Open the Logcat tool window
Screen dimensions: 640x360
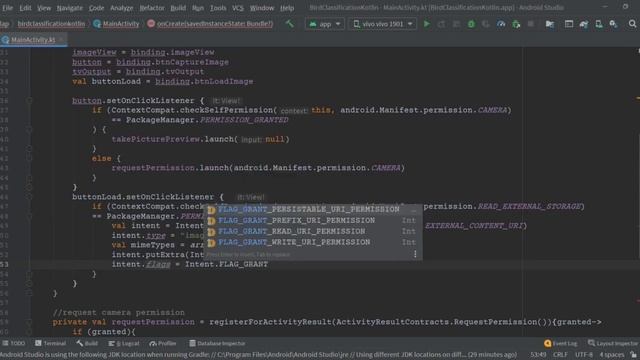coord(124,343)
